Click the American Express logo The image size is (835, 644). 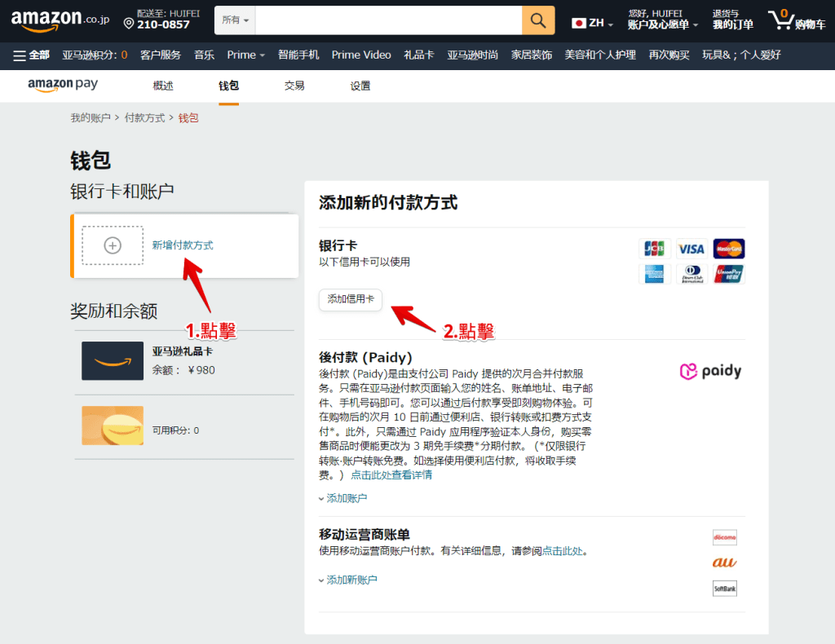point(655,274)
